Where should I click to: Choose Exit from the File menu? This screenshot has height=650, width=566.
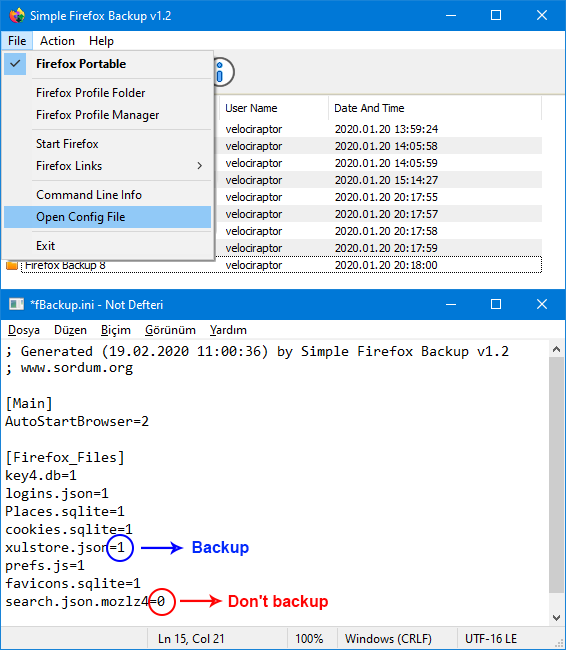[x=108, y=246]
